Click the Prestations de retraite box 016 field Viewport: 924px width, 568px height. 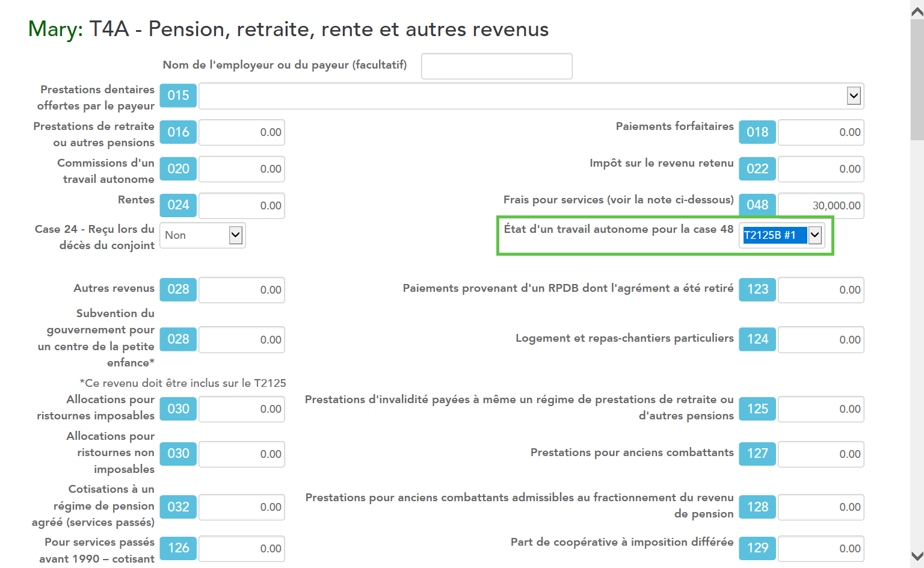point(242,132)
